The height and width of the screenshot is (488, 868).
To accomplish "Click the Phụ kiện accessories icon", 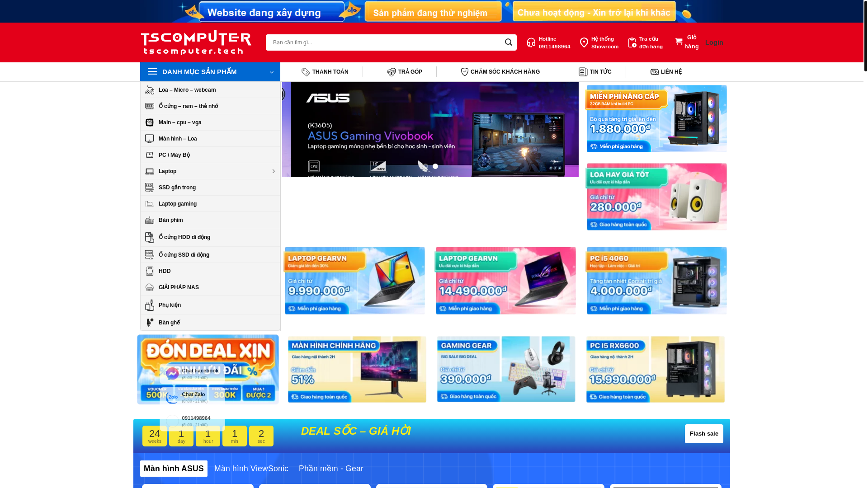I will pyautogui.click(x=150, y=305).
